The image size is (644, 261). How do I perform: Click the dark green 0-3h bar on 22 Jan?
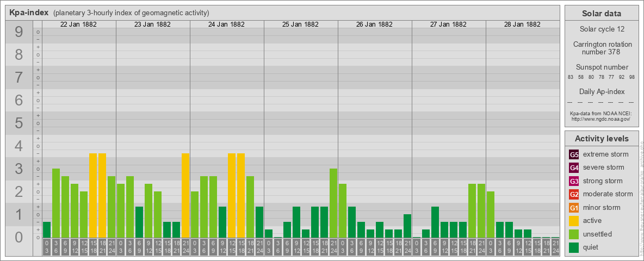point(47,230)
